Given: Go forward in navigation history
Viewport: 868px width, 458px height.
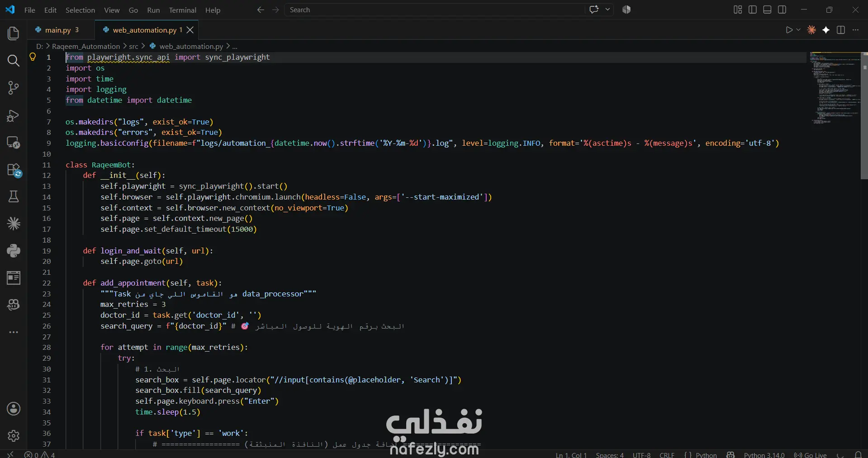Looking at the screenshot, I should tap(275, 10).
